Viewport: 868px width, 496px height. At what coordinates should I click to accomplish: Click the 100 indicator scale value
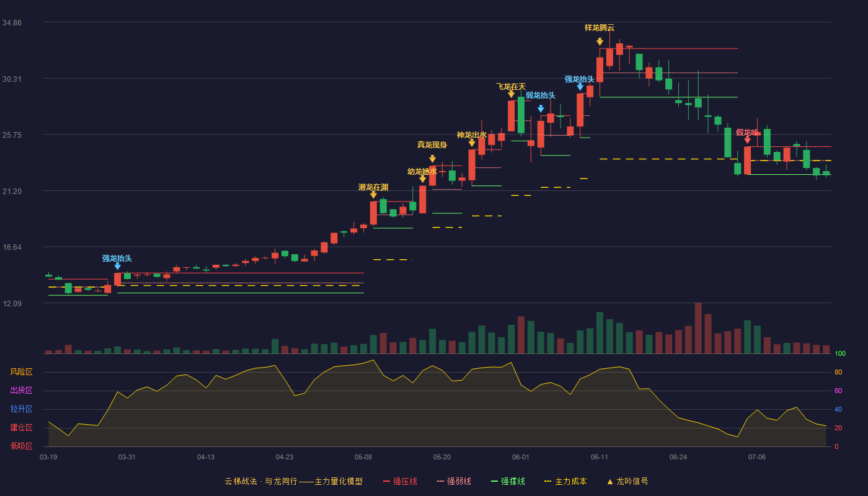pyautogui.click(x=840, y=354)
